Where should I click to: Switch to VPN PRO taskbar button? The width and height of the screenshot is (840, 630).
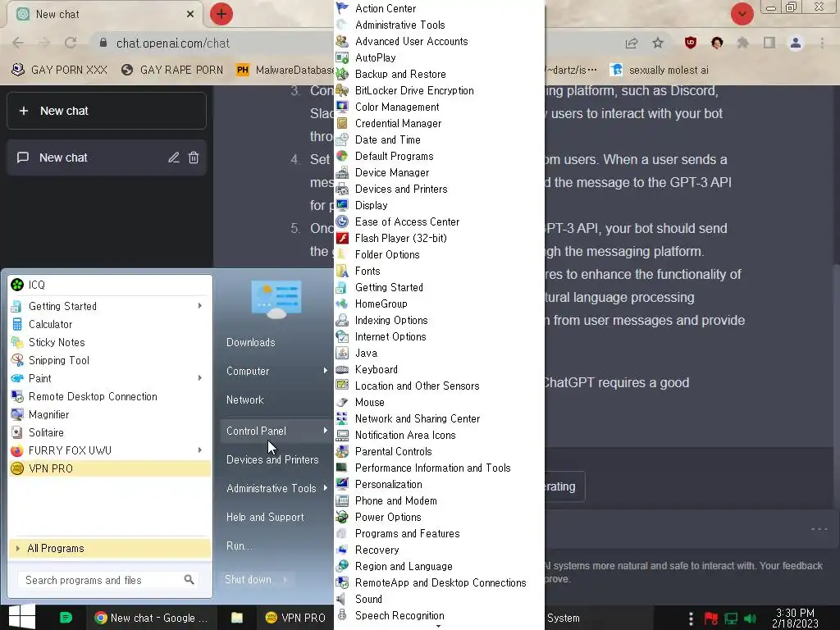(x=295, y=618)
